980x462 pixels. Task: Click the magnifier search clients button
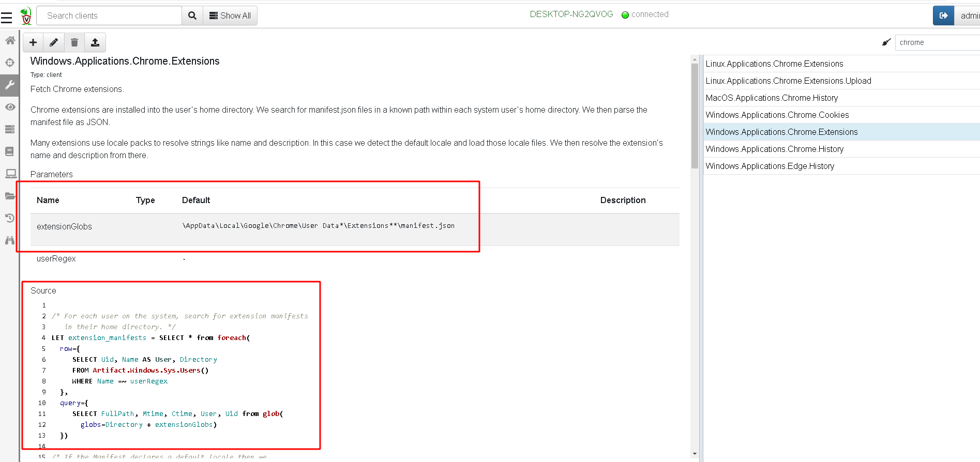pos(192,16)
